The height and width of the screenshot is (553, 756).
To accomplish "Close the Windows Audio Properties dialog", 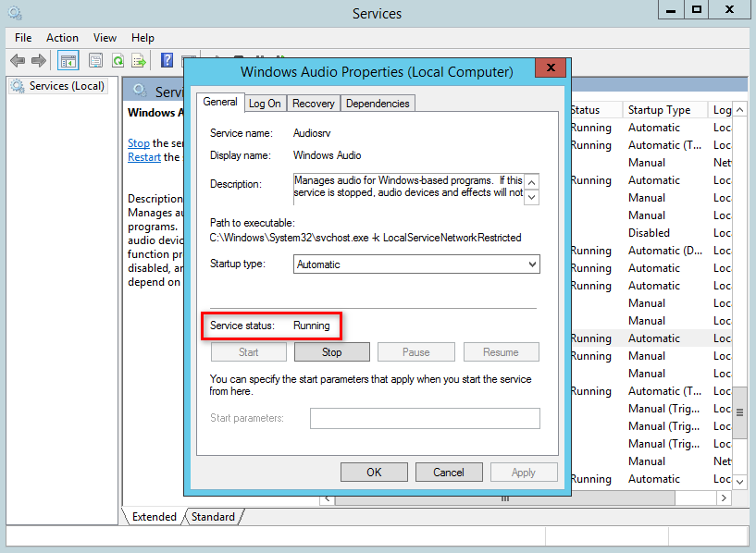I will pyautogui.click(x=552, y=68).
